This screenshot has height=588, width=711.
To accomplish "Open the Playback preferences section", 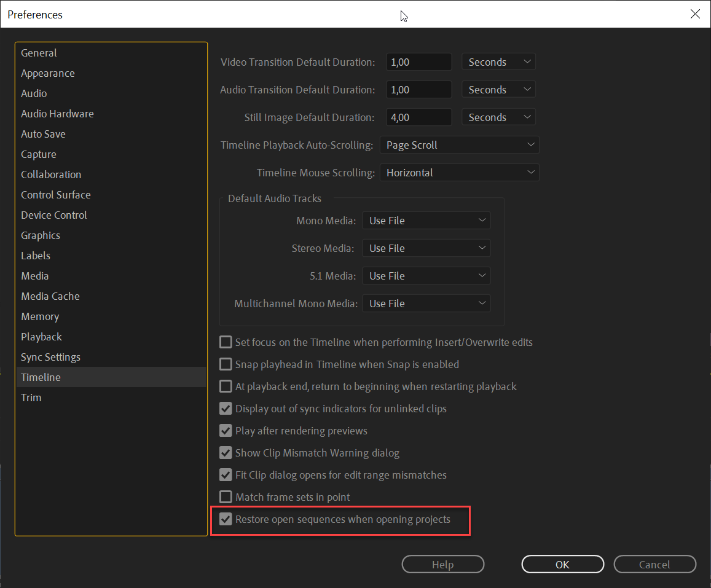I will click(41, 336).
